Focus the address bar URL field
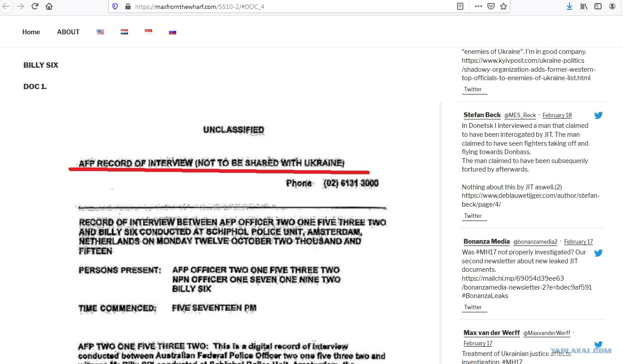 [x=290, y=7]
